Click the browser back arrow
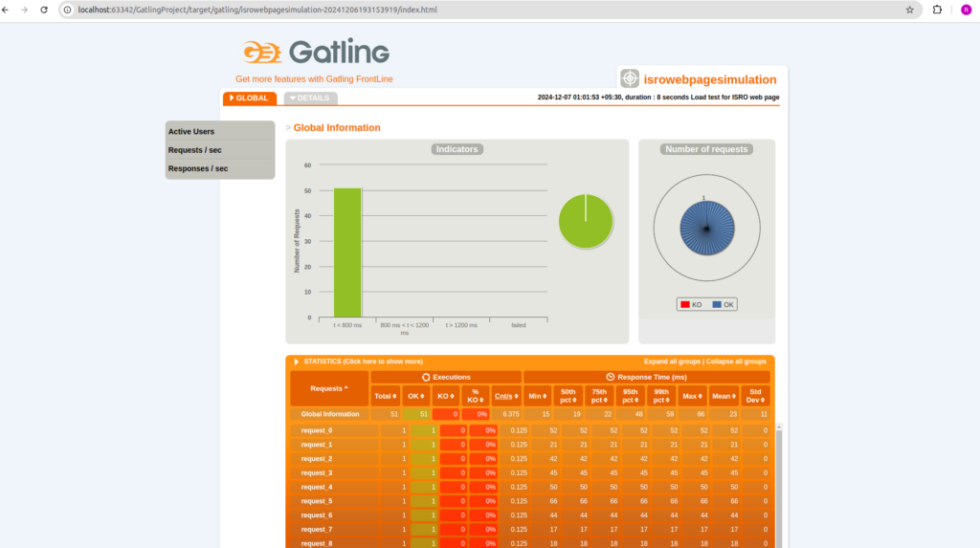 point(6,10)
